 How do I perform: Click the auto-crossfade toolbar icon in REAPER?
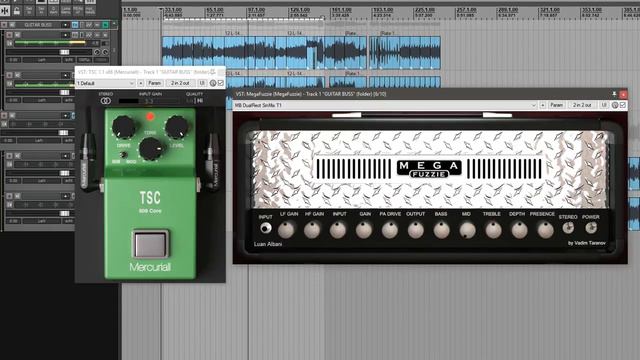click(x=5, y=11)
